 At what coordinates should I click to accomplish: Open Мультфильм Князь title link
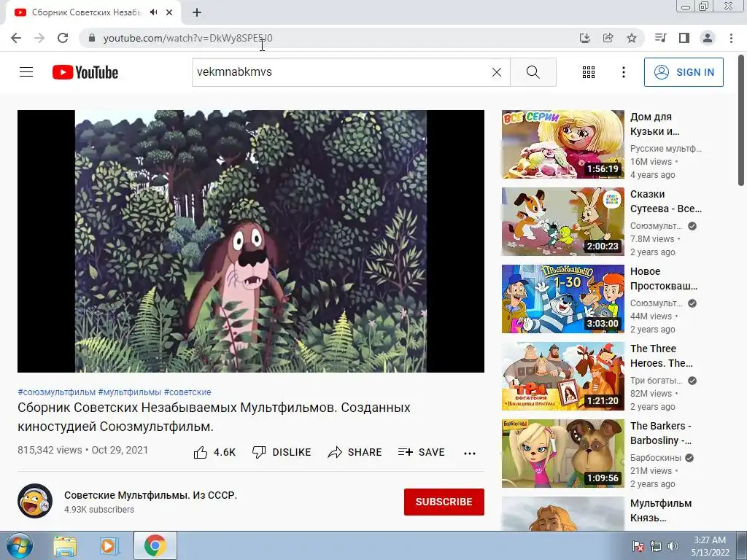(x=661, y=510)
